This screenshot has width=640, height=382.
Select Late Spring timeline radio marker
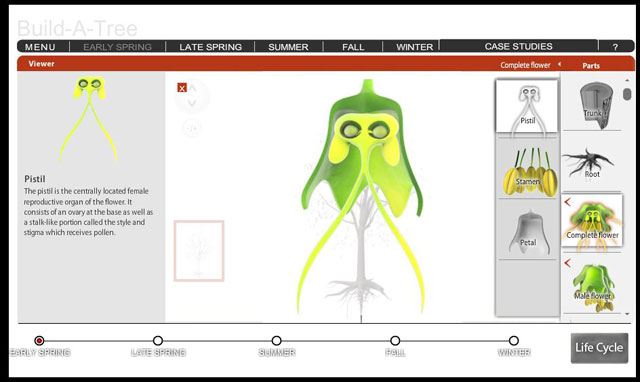[x=158, y=340]
